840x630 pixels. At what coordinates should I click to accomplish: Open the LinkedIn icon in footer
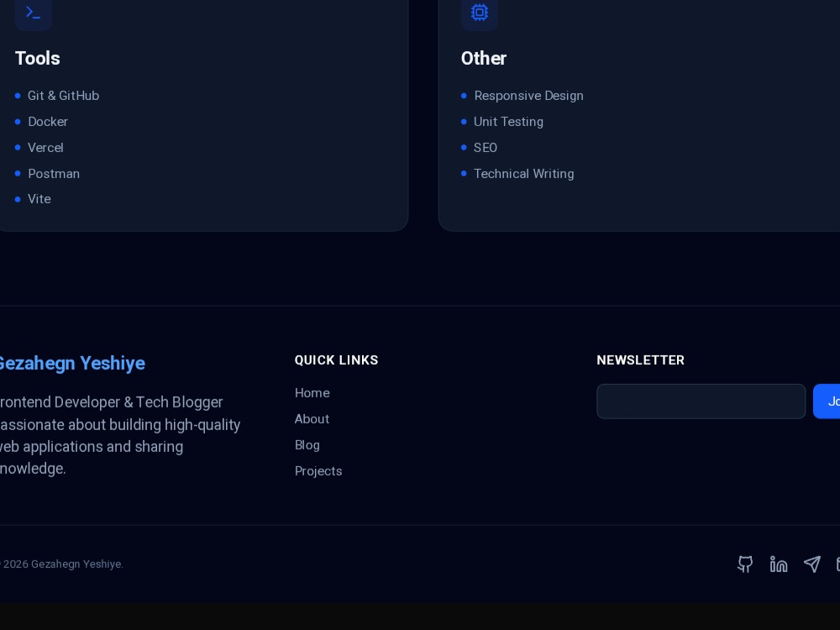779,564
